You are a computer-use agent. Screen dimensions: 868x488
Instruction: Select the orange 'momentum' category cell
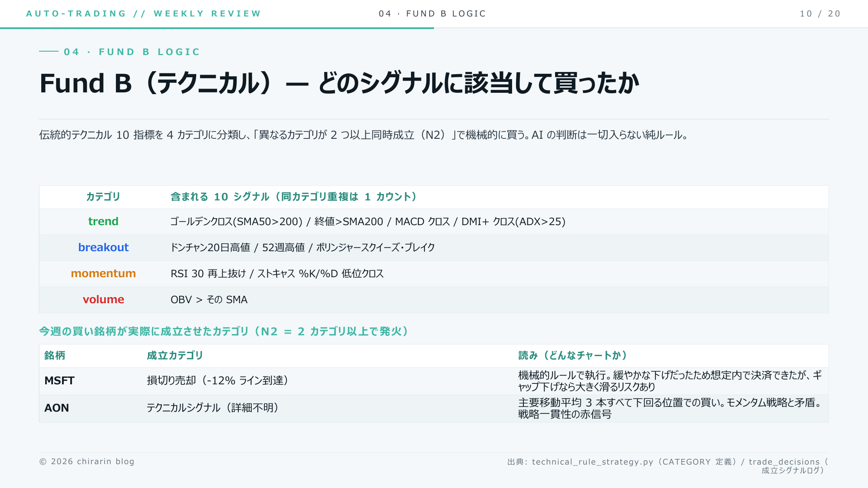tap(103, 273)
